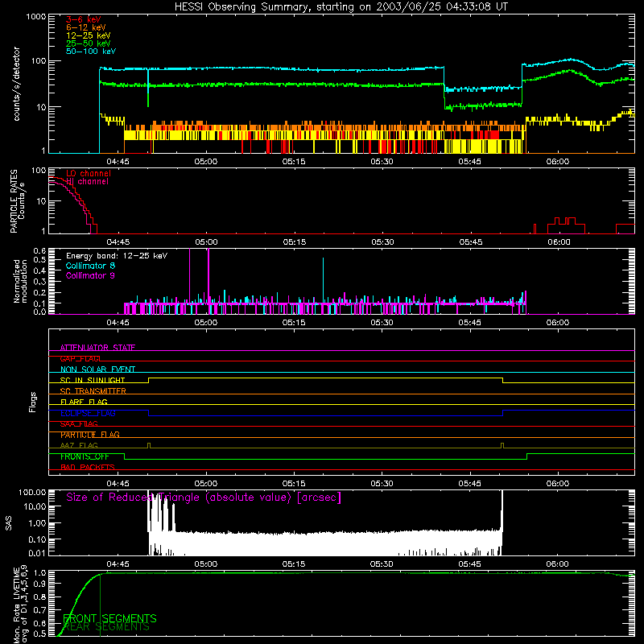The height and width of the screenshot is (644, 644).
Task: Click the 0.6 tick on modulation axis
Action: pos(39,250)
